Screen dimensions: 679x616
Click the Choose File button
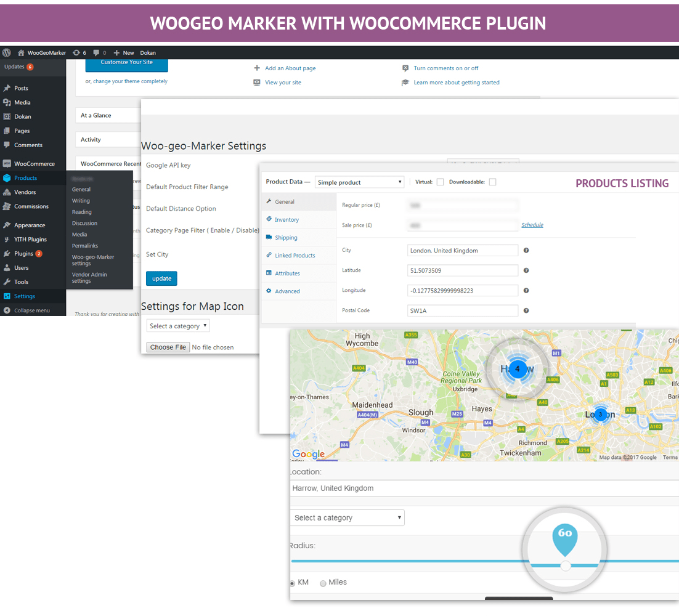[168, 347]
